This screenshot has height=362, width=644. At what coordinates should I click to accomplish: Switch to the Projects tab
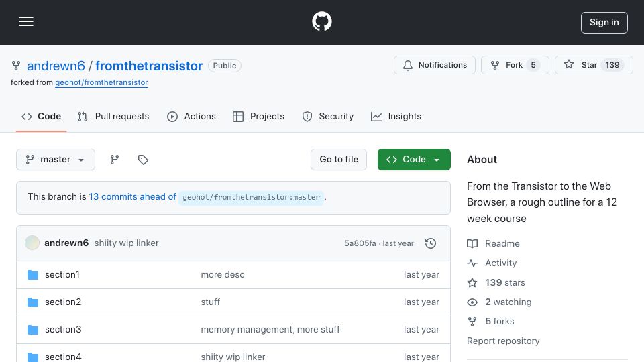tap(258, 117)
